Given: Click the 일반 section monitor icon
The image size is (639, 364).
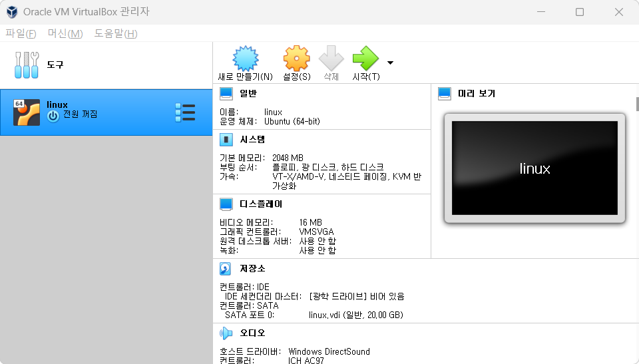Looking at the screenshot, I should point(226,94).
